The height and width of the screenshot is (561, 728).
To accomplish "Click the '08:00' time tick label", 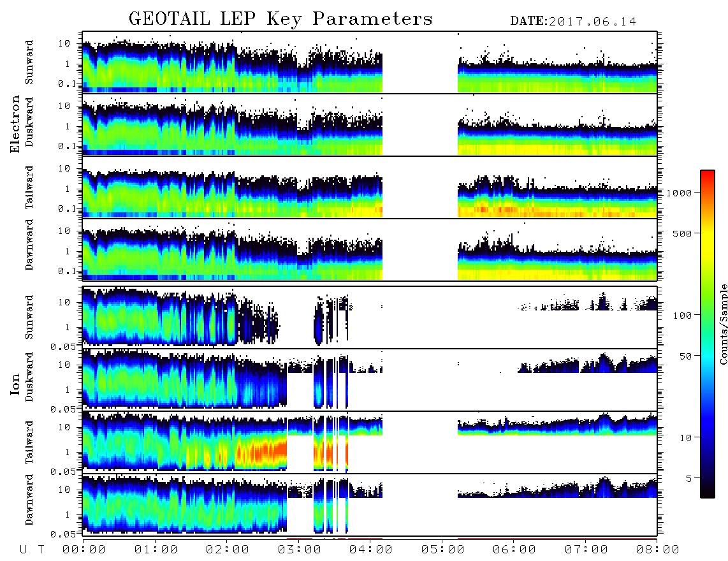I will click(x=658, y=550).
